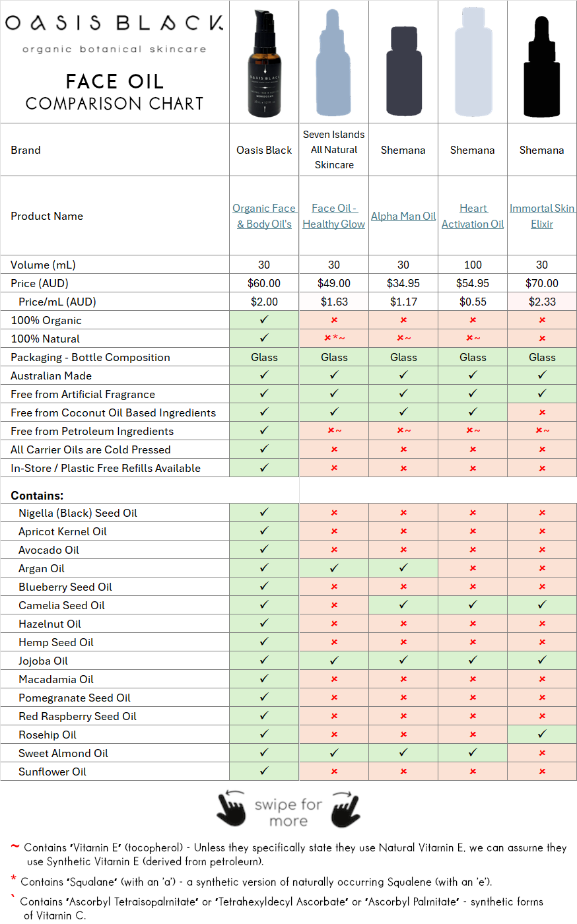Click the $2.33 price per mL cell
The image size is (577, 924).
(541, 302)
